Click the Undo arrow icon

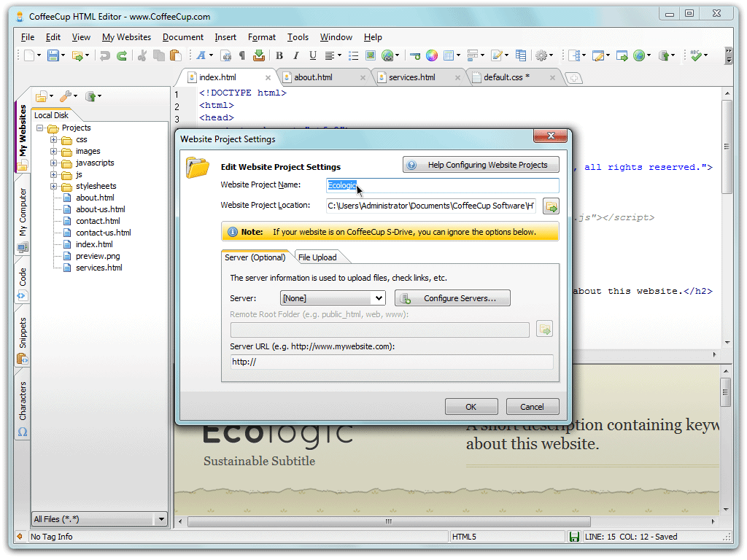(x=105, y=56)
